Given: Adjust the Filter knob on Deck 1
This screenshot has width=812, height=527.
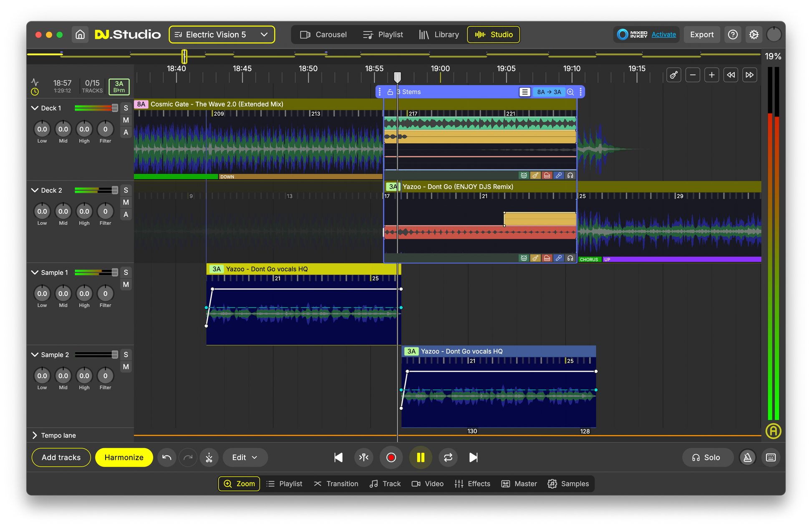Looking at the screenshot, I should point(105,129).
